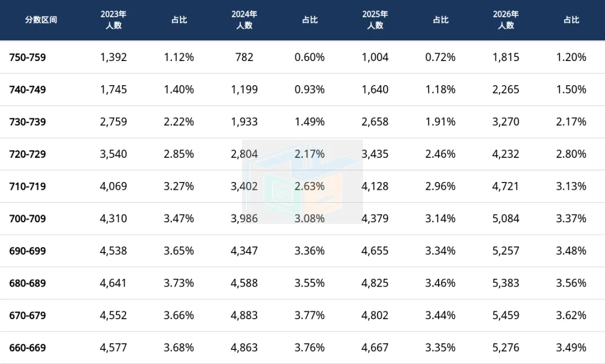The image size is (605, 364).
Task: Select the 2023年人数 column header
Action: (x=113, y=20)
